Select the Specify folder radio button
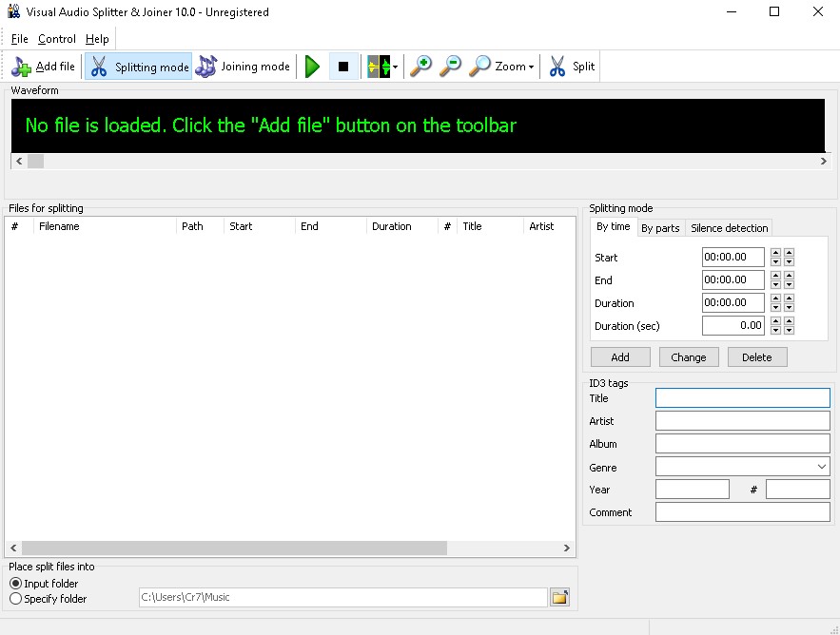 pos(15,599)
